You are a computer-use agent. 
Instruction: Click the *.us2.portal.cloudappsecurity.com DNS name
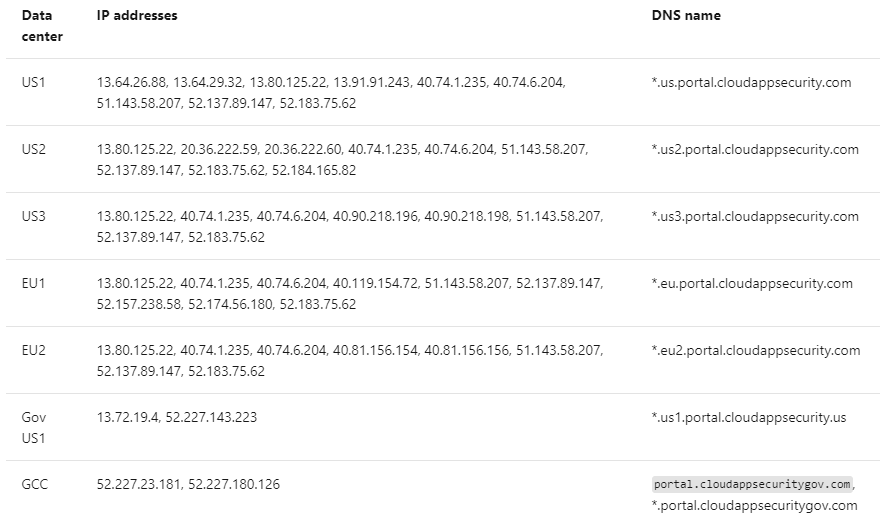click(755, 150)
